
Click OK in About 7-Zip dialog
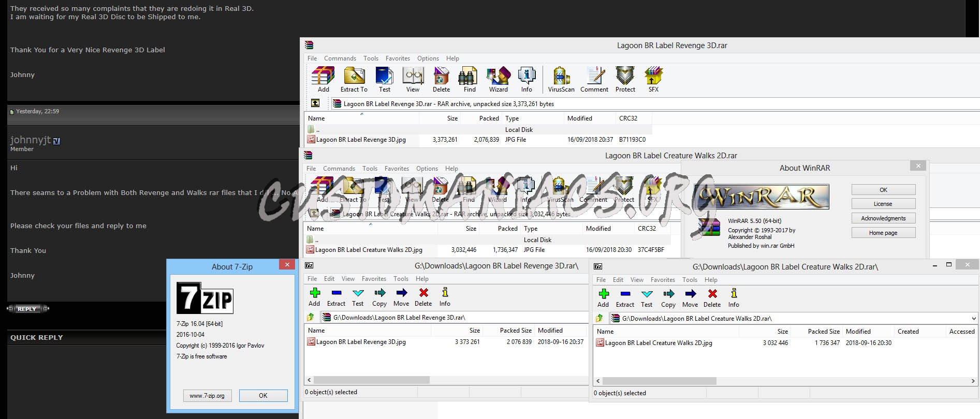tap(263, 396)
